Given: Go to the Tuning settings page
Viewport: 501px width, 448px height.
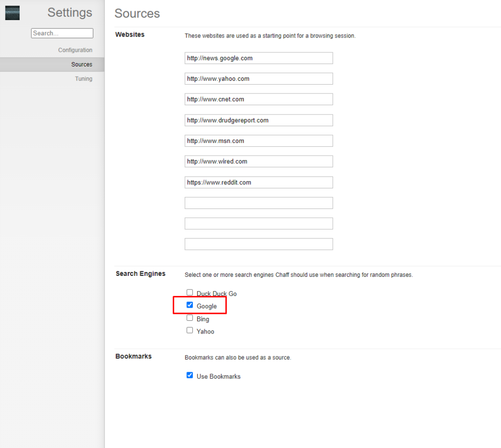Looking at the screenshot, I should click(x=83, y=79).
